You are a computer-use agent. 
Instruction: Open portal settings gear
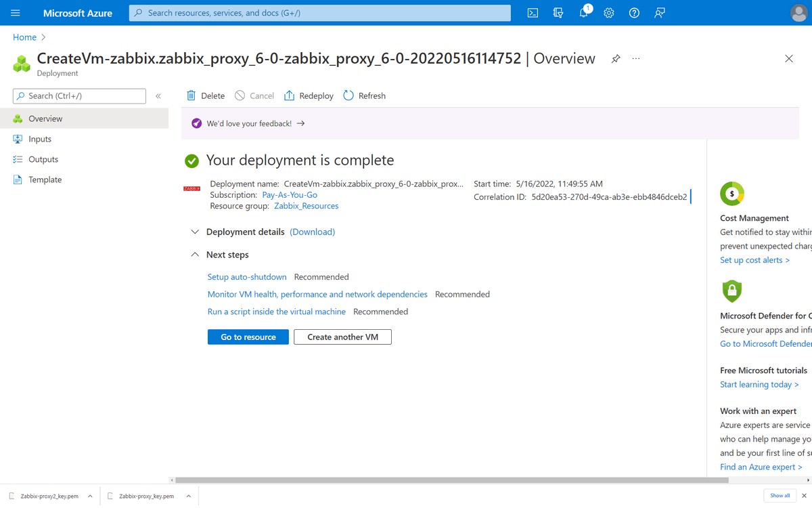pyautogui.click(x=609, y=13)
